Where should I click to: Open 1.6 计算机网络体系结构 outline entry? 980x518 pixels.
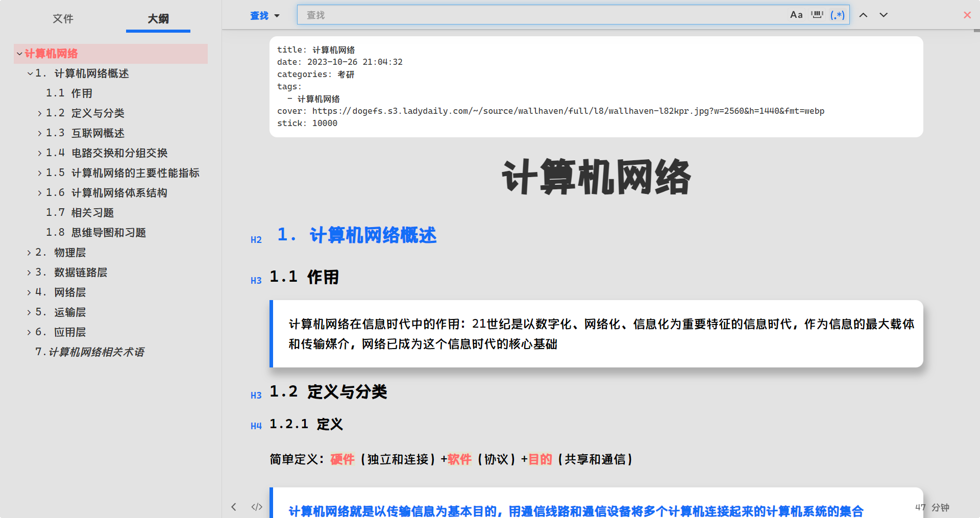(107, 193)
